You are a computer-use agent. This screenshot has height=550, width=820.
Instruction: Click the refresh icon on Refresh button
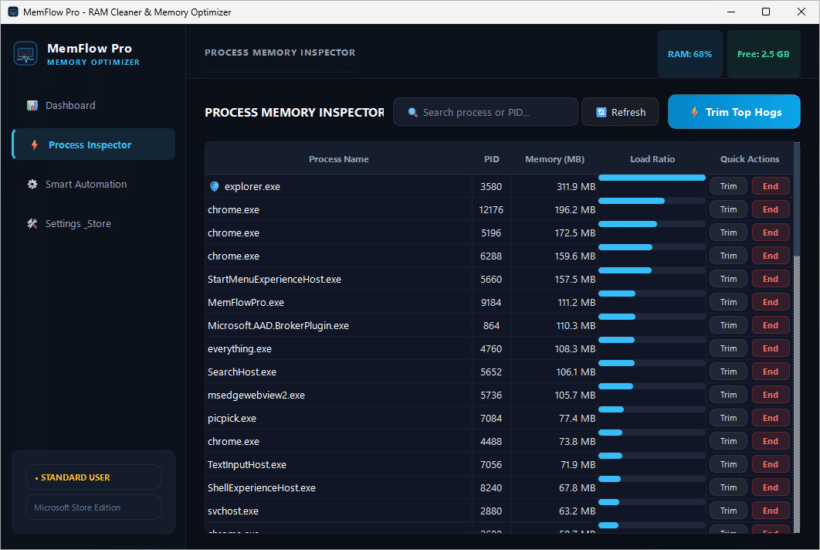click(x=601, y=112)
